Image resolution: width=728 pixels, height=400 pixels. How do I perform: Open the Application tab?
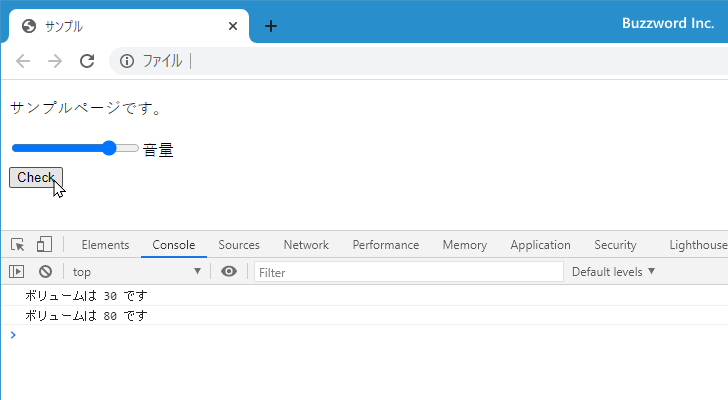(540, 245)
